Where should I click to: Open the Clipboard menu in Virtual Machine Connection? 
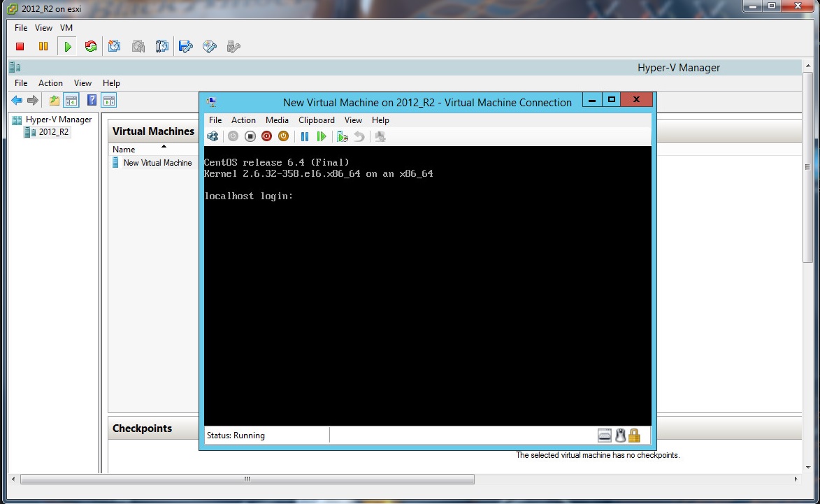pyautogui.click(x=317, y=120)
